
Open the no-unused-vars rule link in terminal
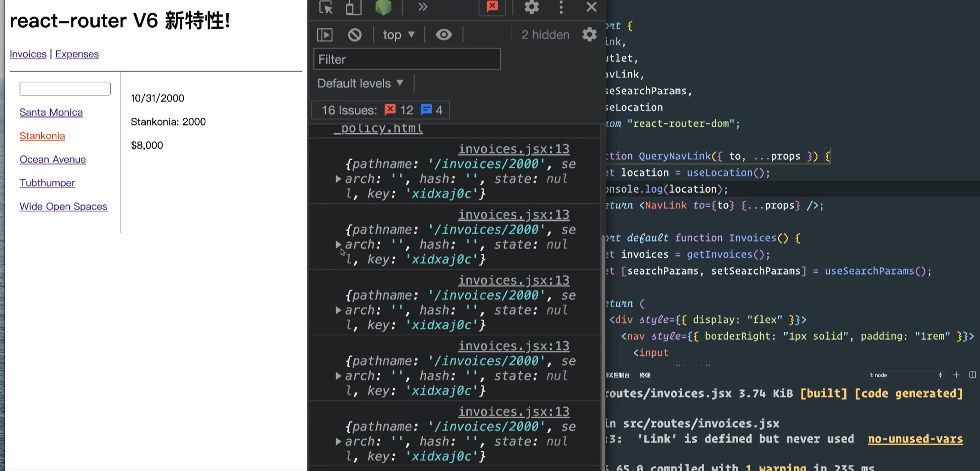[x=915, y=439]
